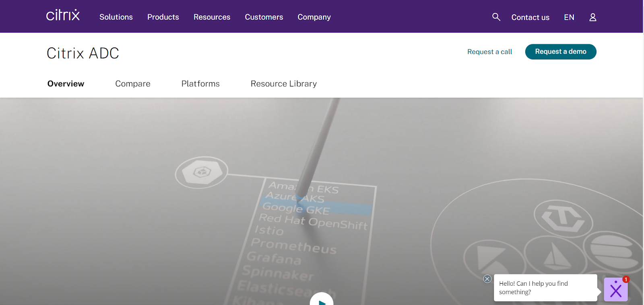Click the Request a demo button

coord(561,51)
